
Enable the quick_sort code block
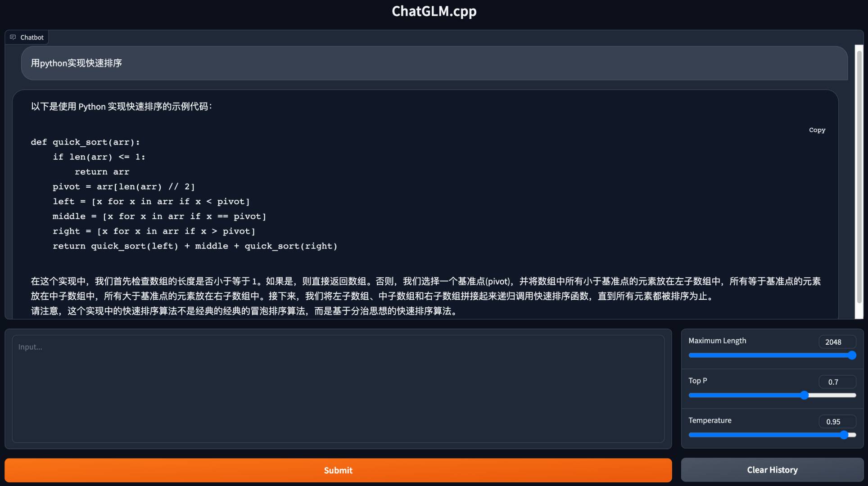(816, 129)
